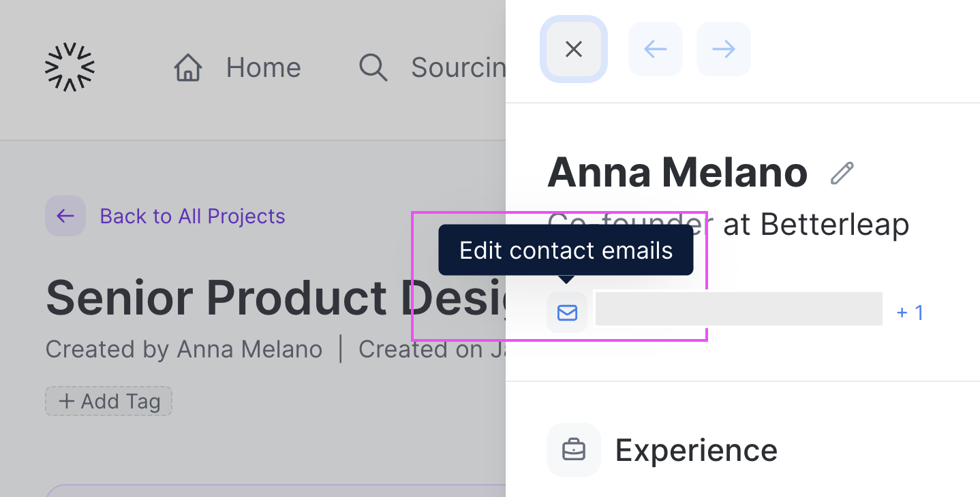The width and height of the screenshot is (980, 497).
Task: Click the purple back arrow button
Action: click(65, 216)
